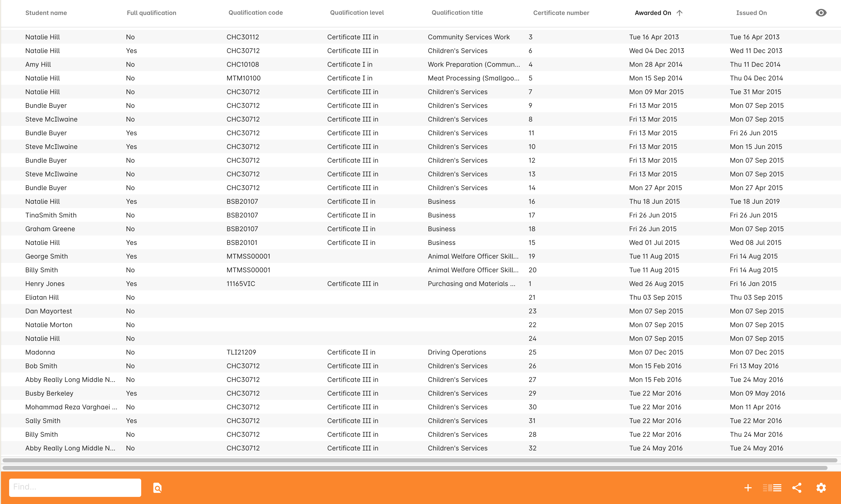Click TLI21209 qualification code cell
Image resolution: width=841 pixels, height=504 pixels.
(x=241, y=352)
